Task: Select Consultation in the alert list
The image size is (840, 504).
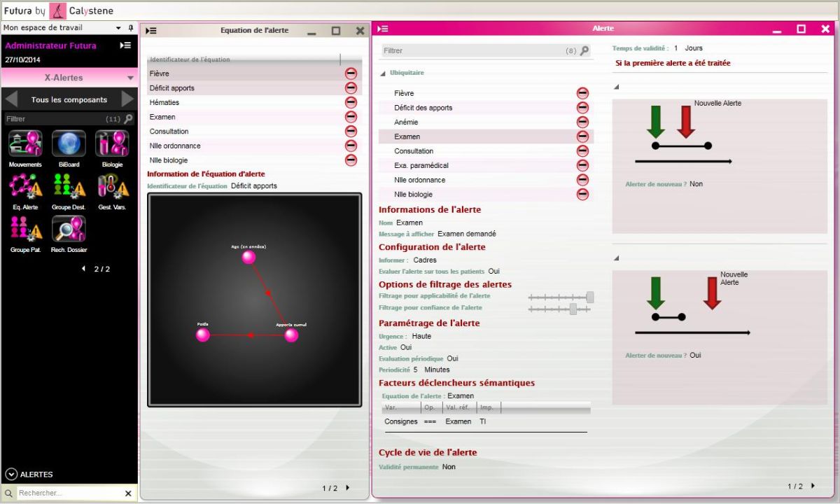Action: [414, 151]
